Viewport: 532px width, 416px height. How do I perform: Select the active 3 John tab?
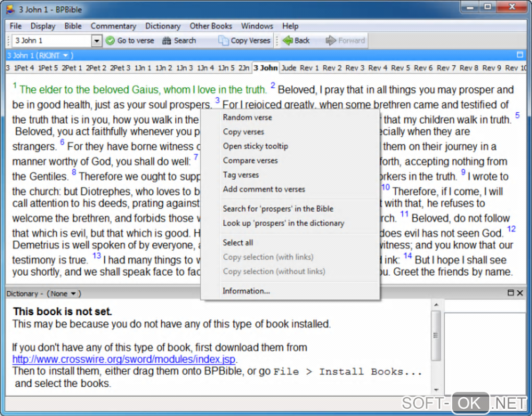coord(265,68)
